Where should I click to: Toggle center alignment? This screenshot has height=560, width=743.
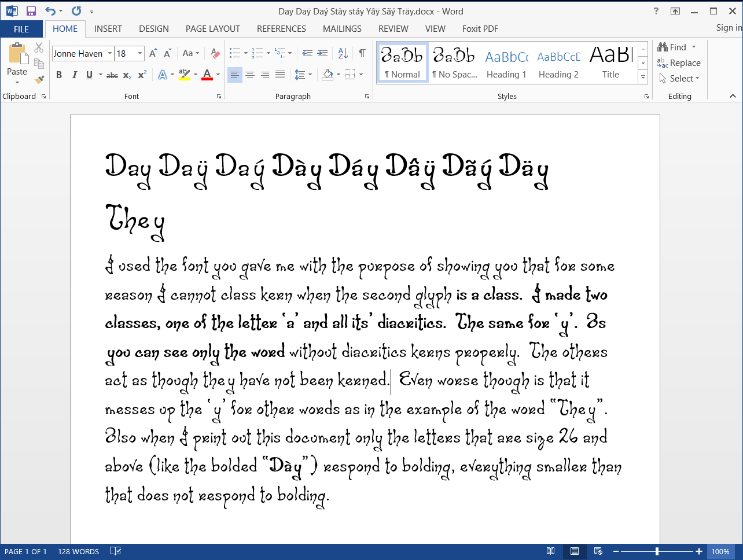click(x=250, y=75)
